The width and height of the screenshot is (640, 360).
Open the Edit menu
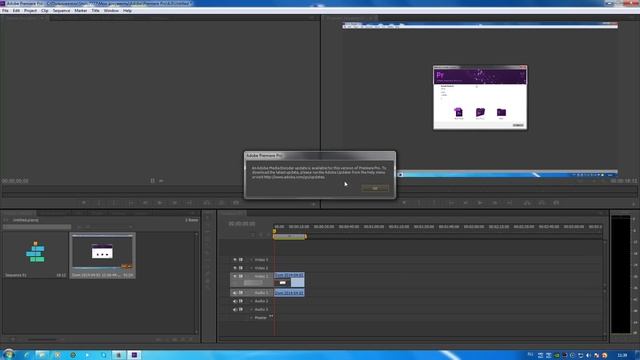pos(16,11)
